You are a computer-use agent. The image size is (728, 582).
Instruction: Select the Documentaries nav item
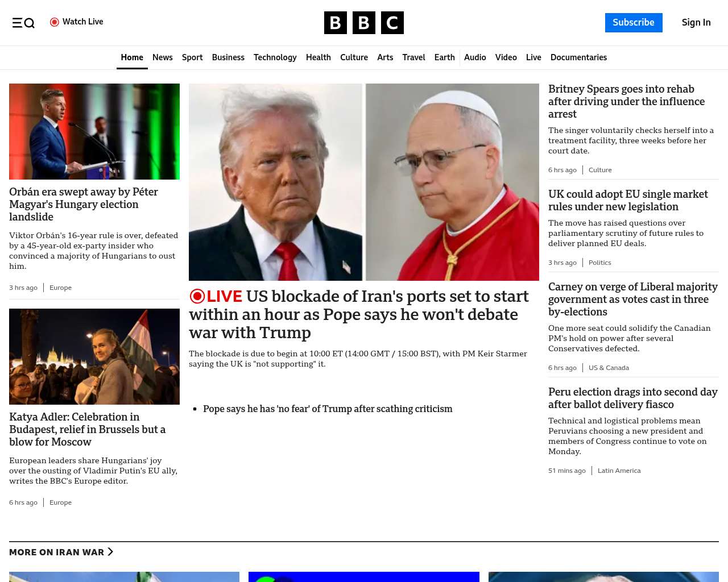point(578,57)
